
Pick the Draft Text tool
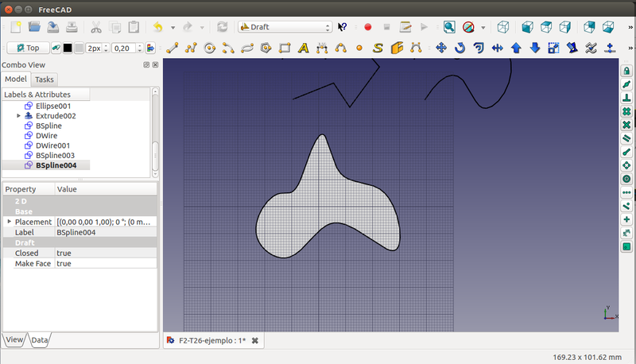tap(303, 48)
